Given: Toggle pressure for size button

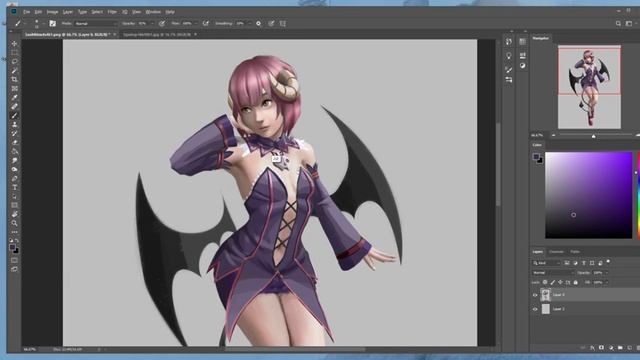Looking at the screenshot, I should (271, 24).
